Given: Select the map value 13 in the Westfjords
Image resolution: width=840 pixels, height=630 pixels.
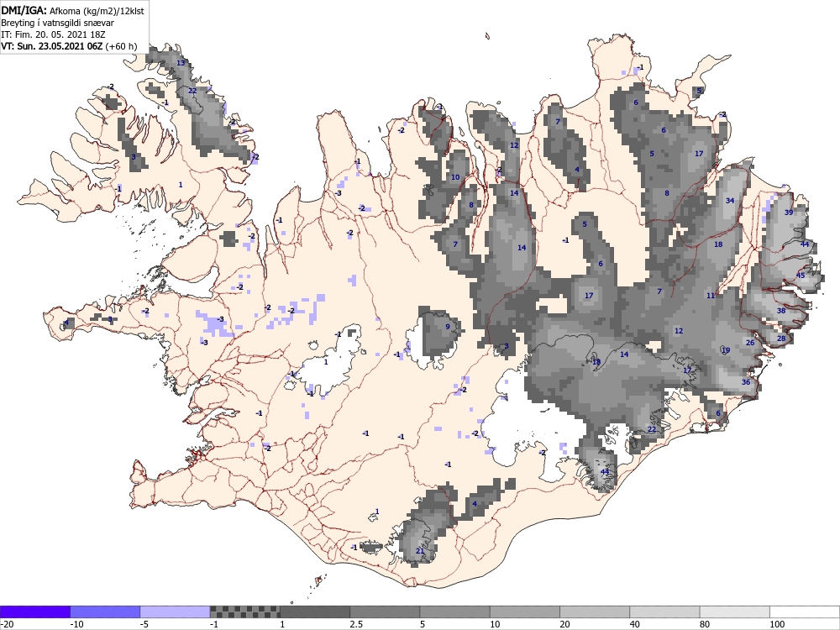Looking at the screenshot, I should (181, 63).
